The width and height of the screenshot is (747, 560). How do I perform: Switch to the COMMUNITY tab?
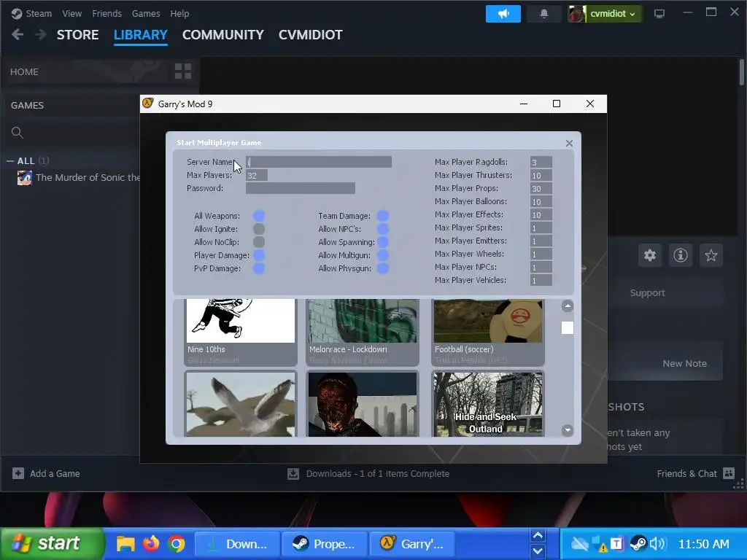click(x=223, y=35)
